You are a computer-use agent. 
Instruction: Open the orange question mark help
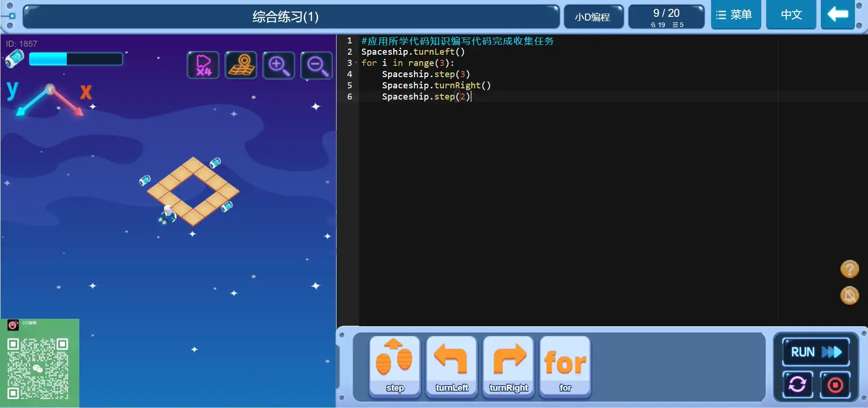click(849, 269)
